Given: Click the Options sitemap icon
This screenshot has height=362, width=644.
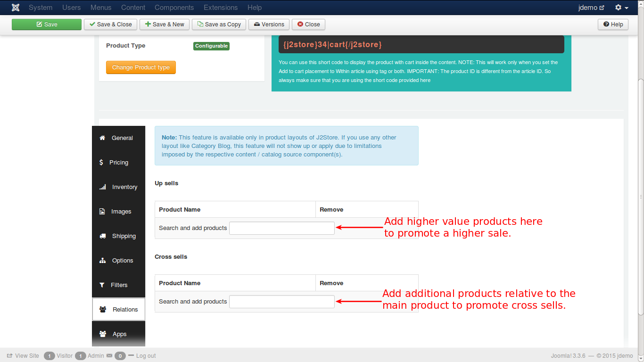Looking at the screenshot, I should [102, 261].
